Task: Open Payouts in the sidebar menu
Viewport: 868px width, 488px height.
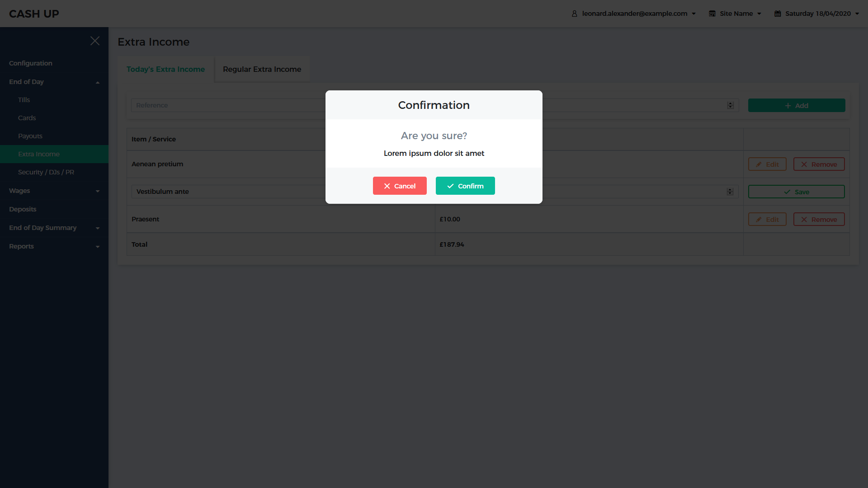Action: point(30,136)
